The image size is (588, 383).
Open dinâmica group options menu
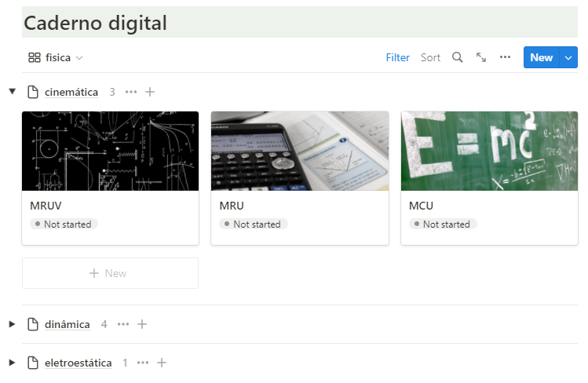click(123, 324)
